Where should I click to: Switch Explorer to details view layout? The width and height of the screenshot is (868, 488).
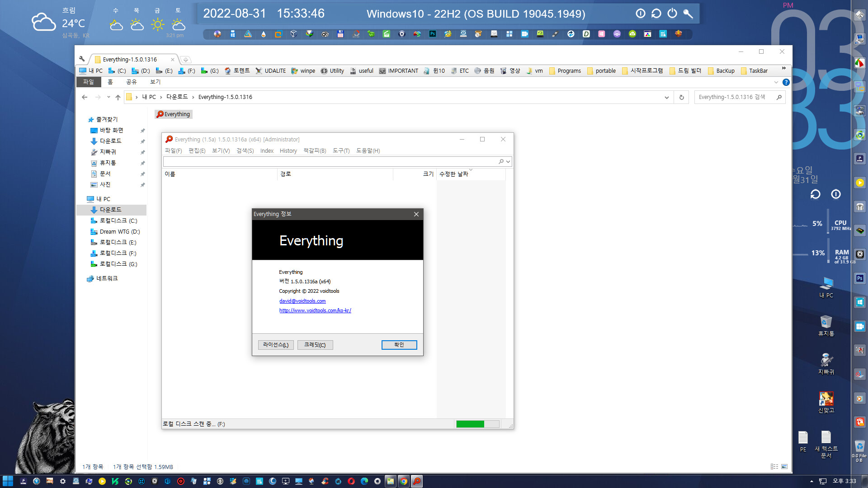[774, 467]
